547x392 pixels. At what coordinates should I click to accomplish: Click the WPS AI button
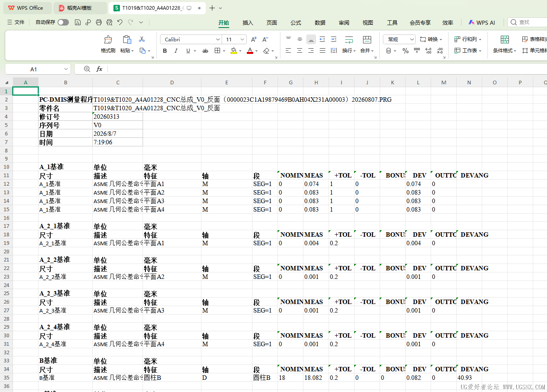[x=482, y=23]
